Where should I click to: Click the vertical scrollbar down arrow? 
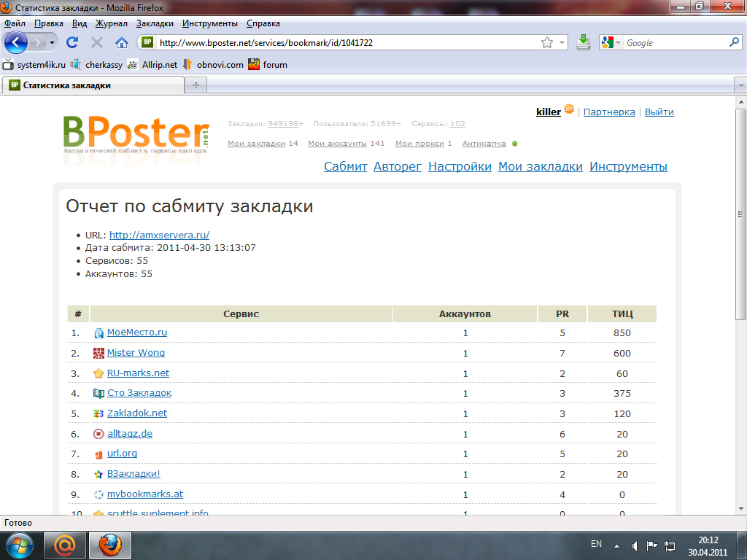(x=741, y=509)
